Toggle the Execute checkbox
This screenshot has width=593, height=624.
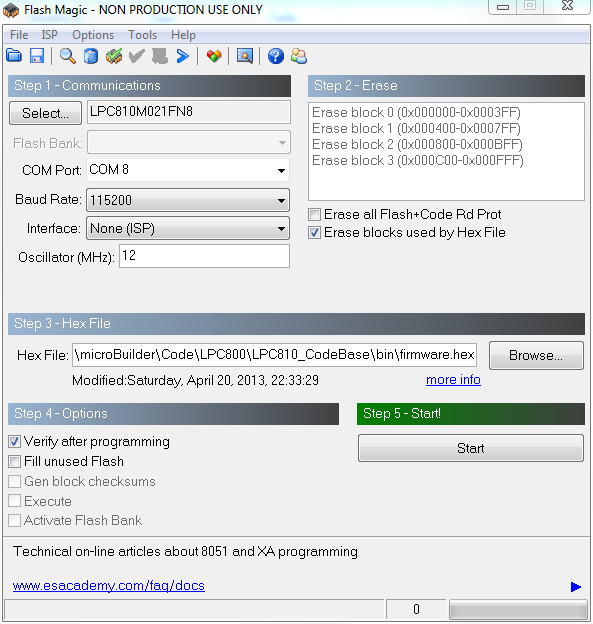[15, 501]
